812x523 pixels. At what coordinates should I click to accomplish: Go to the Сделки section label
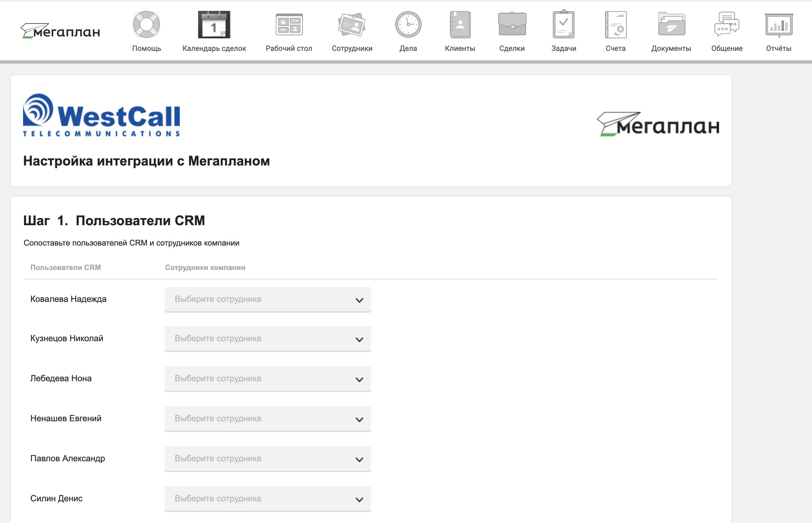click(512, 49)
